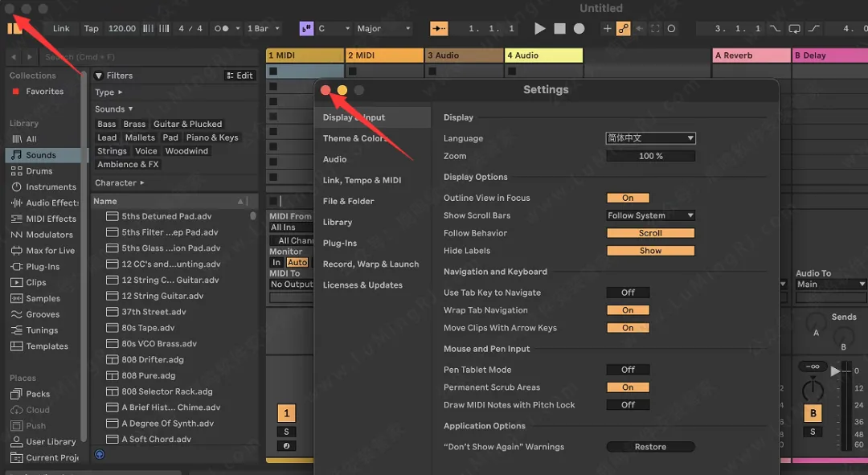
Task: Click Restore for Don't Show Again warnings
Action: point(650,447)
